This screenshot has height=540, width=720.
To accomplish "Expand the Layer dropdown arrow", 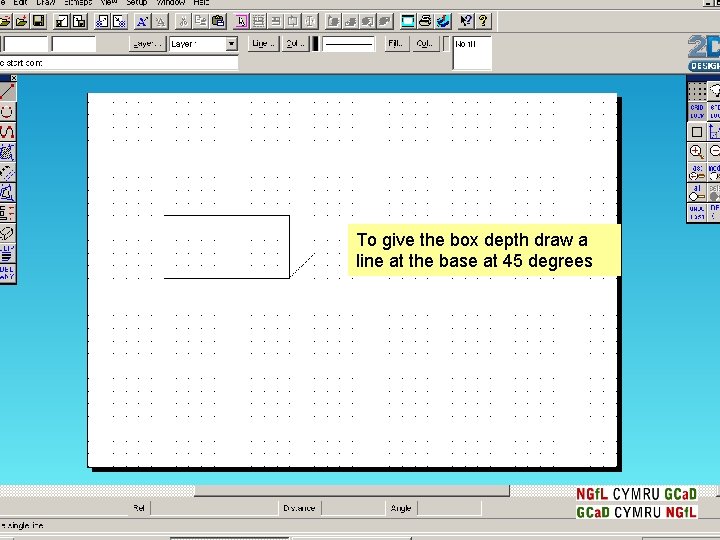I will (231, 44).
